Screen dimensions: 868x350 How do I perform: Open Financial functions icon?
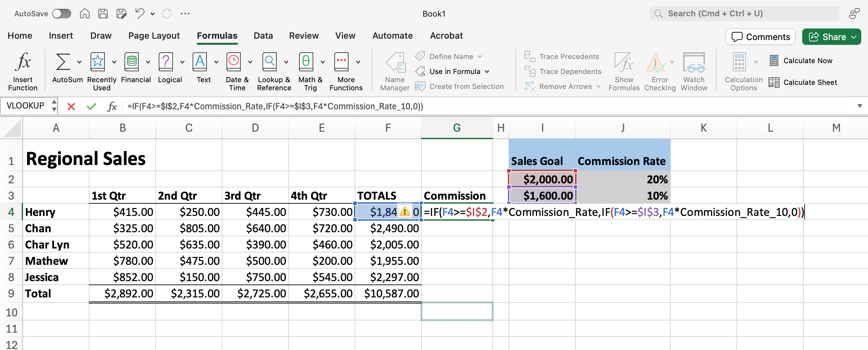132,62
